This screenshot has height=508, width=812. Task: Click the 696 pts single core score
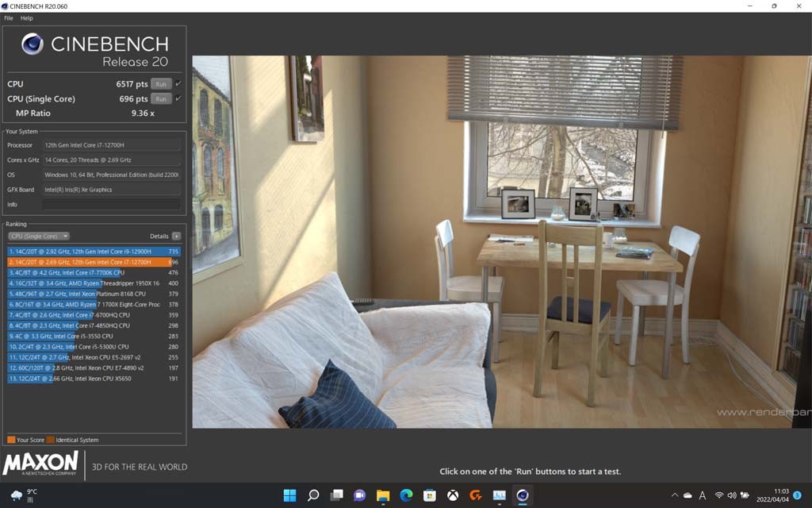click(x=133, y=98)
